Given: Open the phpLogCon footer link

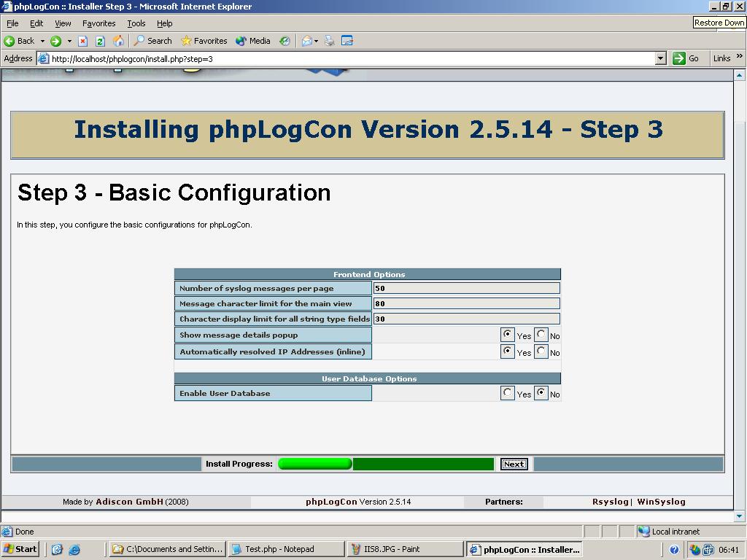Looking at the screenshot, I should coord(331,502).
